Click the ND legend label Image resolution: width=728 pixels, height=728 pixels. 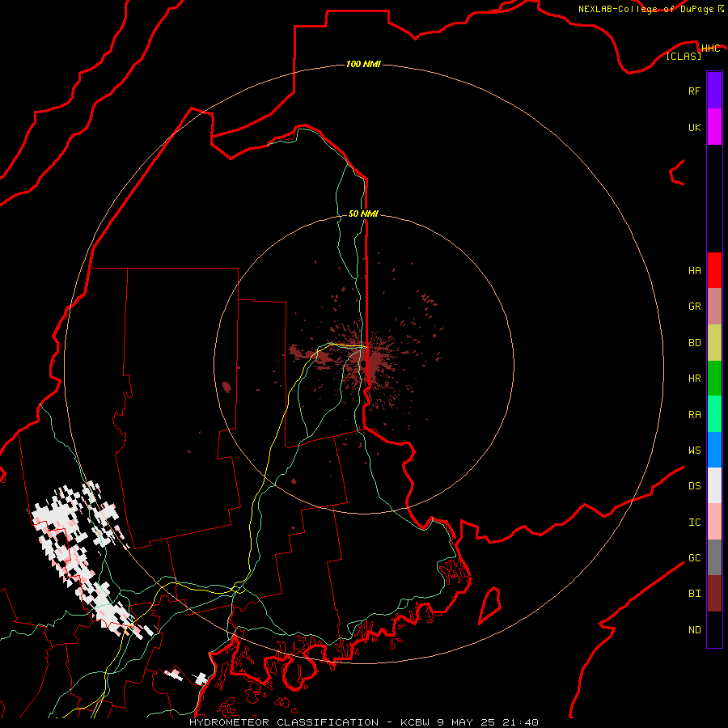pyautogui.click(x=694, y=630)
